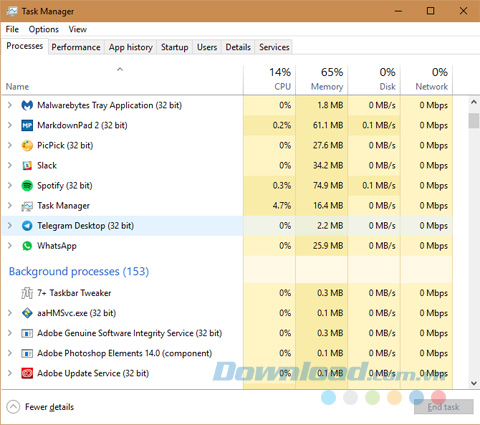
Task: Click the 1.8 MB Malwarebytes memory value
Action: coord(330,105)
